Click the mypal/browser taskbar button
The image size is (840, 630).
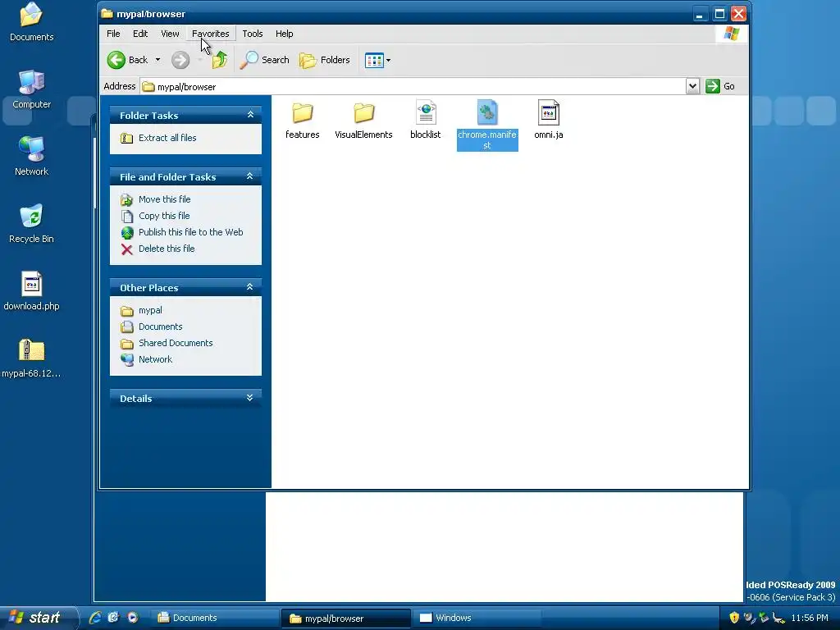tap(345, 619)
